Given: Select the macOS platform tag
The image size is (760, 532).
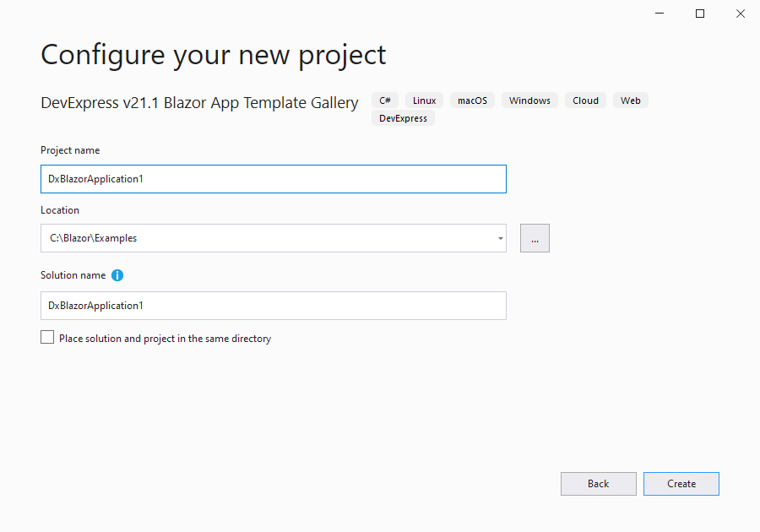Looking at the screenshot, I should [472, 100].
